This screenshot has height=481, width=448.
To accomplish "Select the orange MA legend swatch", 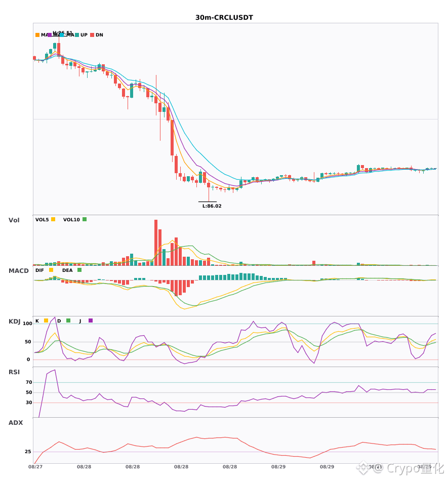I will [x=37, y=35].
